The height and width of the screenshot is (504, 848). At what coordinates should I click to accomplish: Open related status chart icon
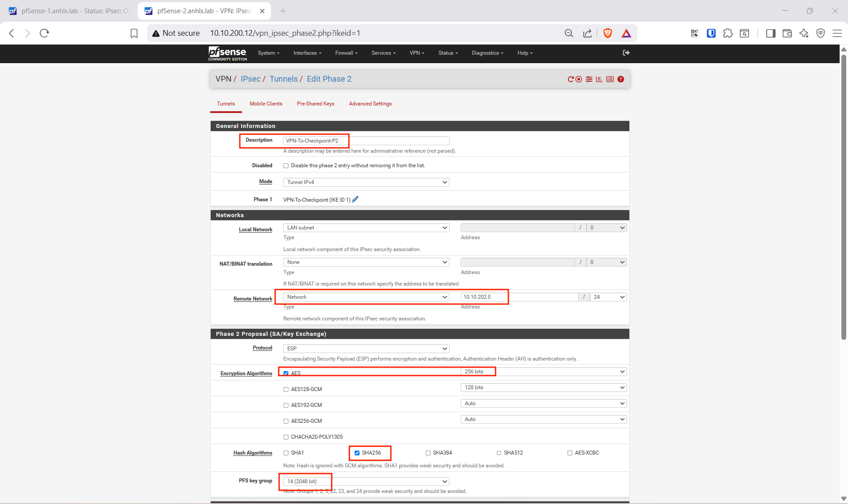pos(599,79)
